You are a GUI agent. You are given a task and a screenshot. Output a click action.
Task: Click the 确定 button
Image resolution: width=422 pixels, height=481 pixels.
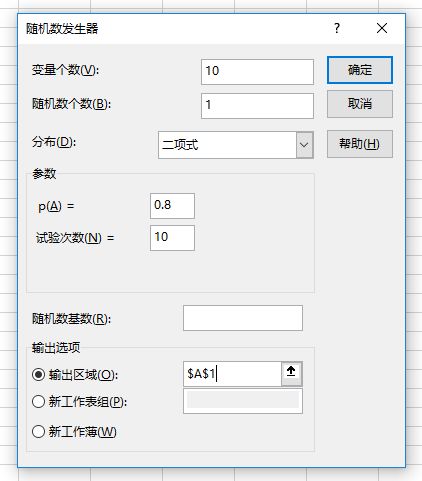[x=360, y=70]
